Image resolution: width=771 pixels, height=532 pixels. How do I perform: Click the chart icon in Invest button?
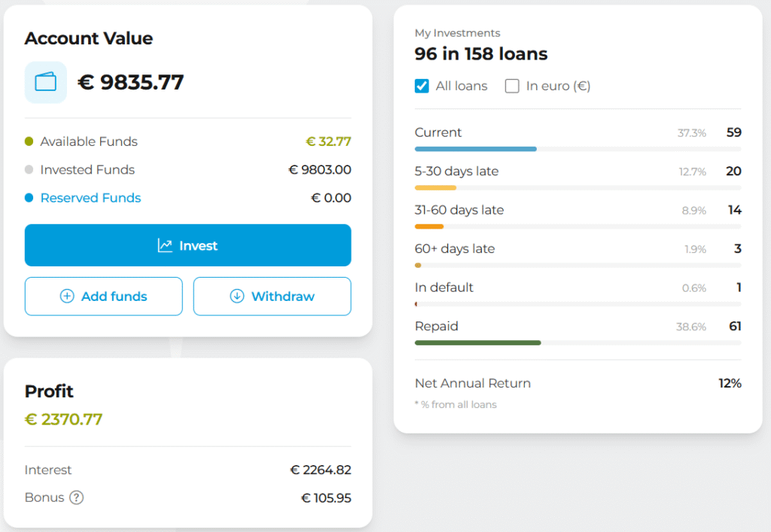pyautogui.click(x=165, y=245)
